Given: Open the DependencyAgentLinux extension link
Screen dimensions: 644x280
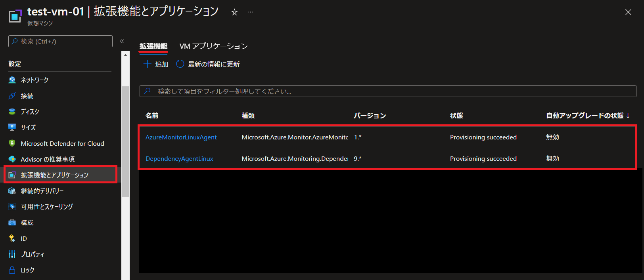Looking at the screenshot, I should (x=179, y=159).
